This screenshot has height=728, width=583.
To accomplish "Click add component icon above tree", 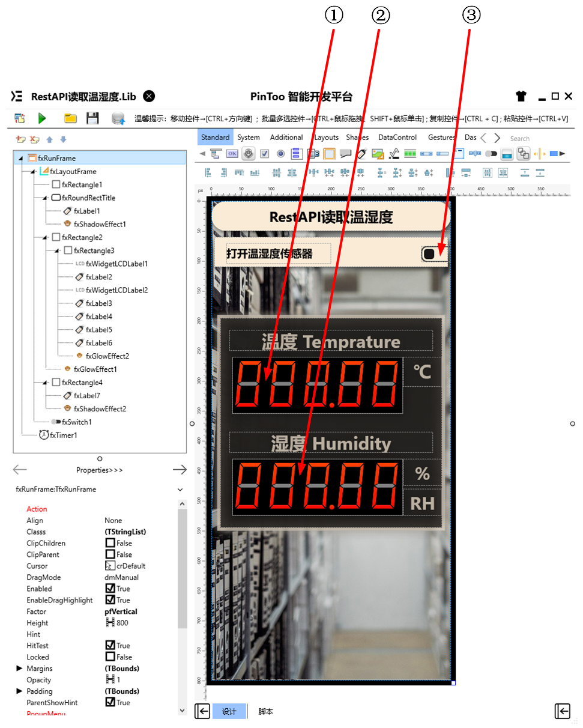I will coord(21,139).
